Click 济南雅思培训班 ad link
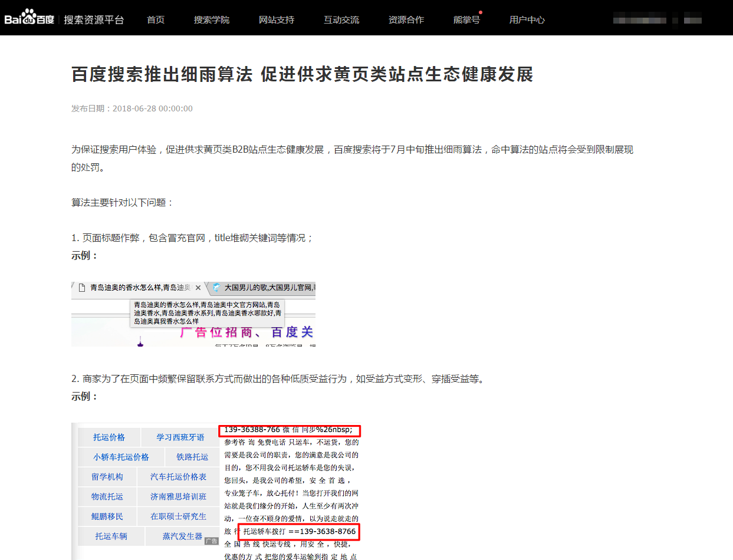The height and width of the screenshot is (560, 733). (178, 496)
